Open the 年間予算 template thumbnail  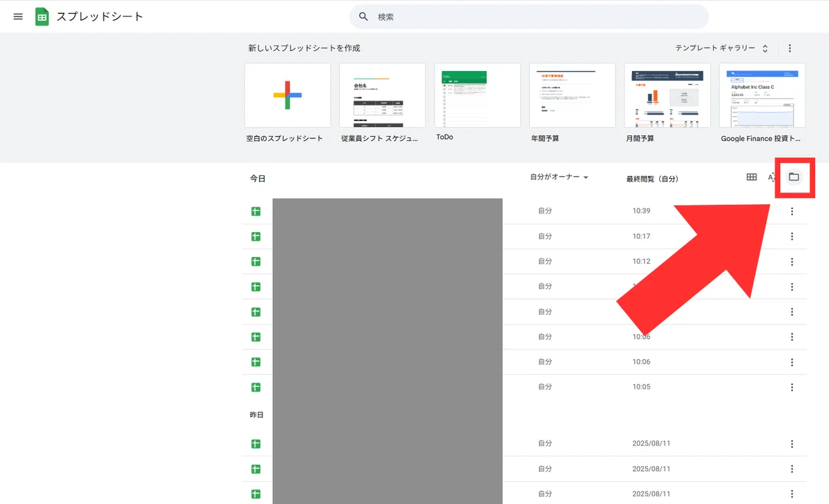572,95
